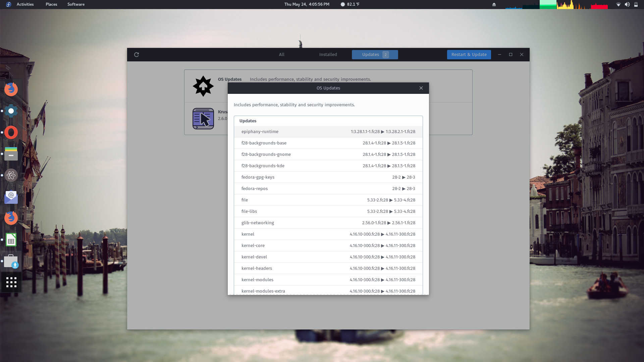This screenshot has height=362, width=644.
Task: Open the mail client dock icon
Action: click(x=11, y=197)
